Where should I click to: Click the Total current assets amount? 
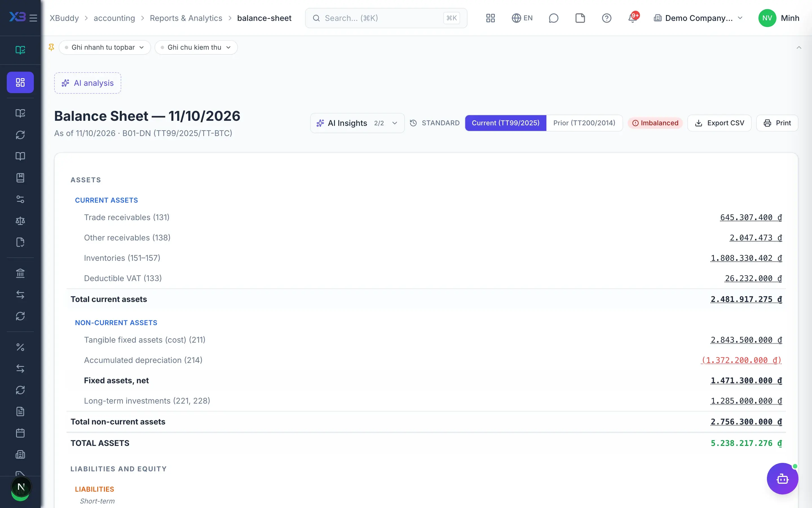tap(746, 299)
